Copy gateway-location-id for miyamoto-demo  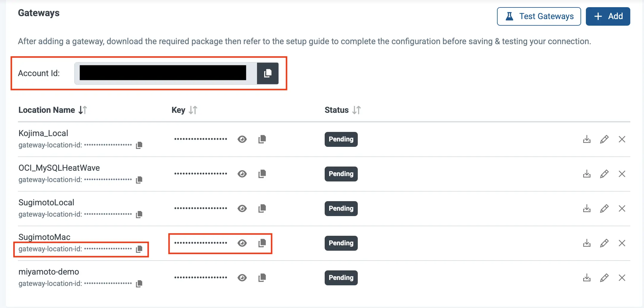[x=139, y=284]
